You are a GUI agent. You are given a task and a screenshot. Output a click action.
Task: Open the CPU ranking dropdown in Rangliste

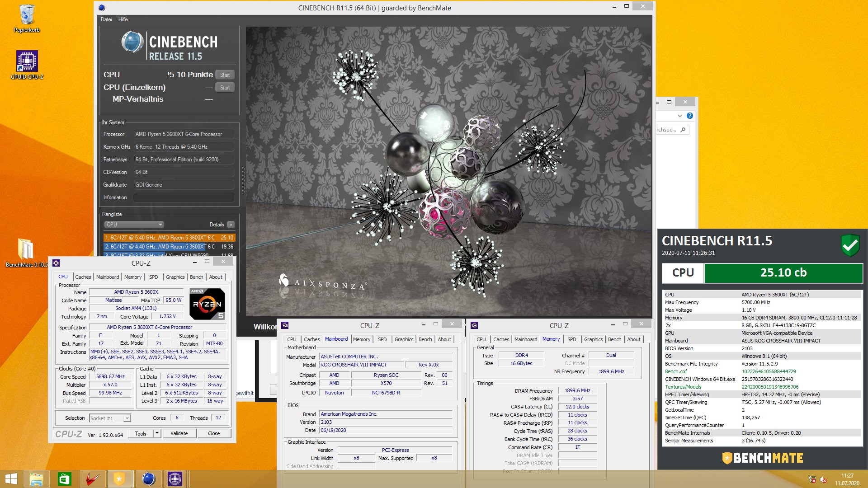pos(134,225)
